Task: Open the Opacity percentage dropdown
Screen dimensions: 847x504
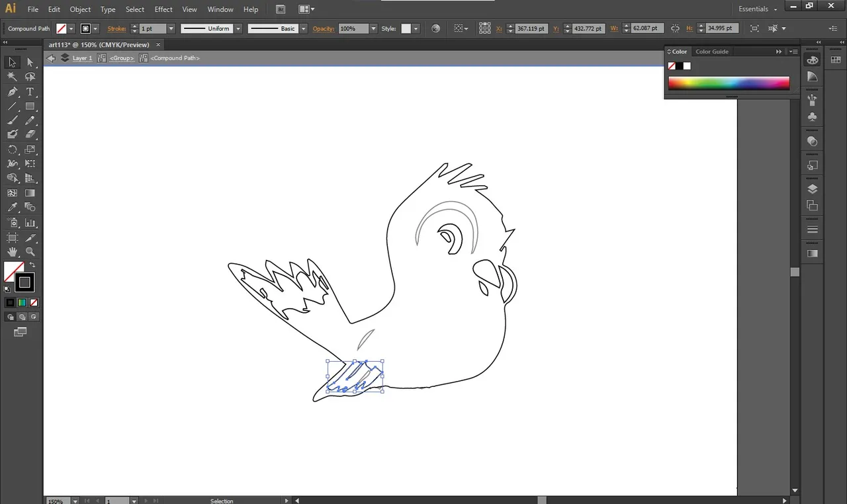Action: tap(373, 28)
